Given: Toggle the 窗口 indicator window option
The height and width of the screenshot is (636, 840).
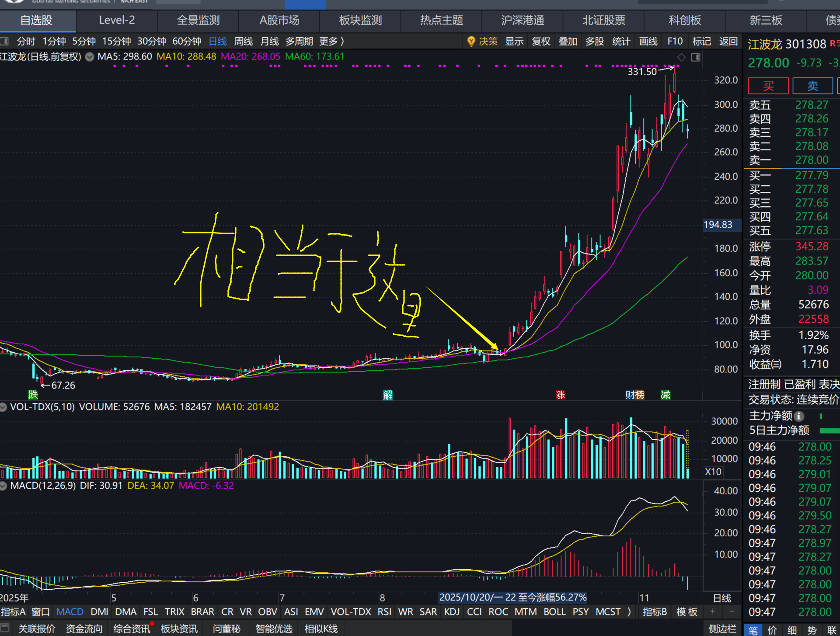Looking at the screenshot, I should coord(40,612).
